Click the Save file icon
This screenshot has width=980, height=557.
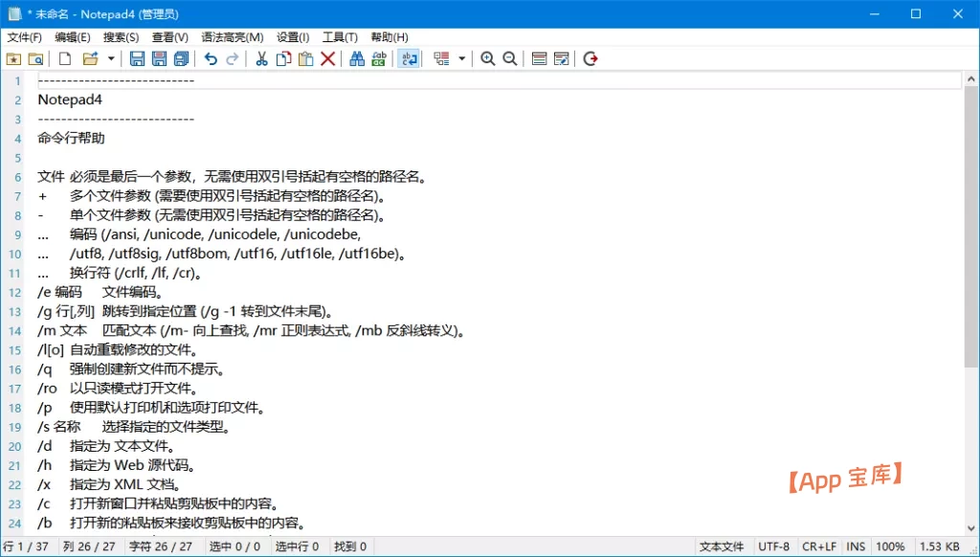[x=137, y=59]
